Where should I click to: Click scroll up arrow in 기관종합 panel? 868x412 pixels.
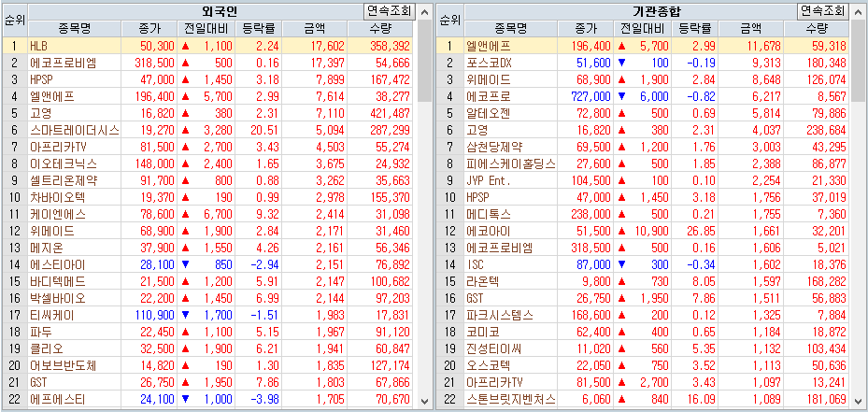pos(859,12)
